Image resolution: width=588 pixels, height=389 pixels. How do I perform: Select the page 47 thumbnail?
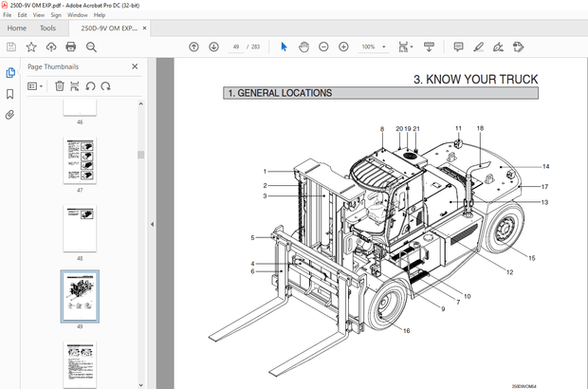pos(80,160)
